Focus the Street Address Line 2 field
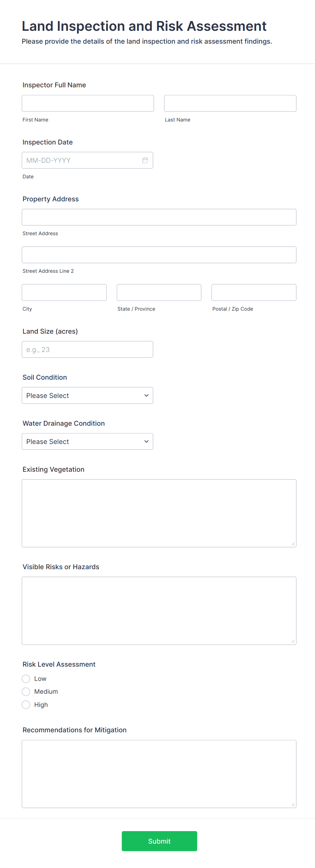 [159, 255]
